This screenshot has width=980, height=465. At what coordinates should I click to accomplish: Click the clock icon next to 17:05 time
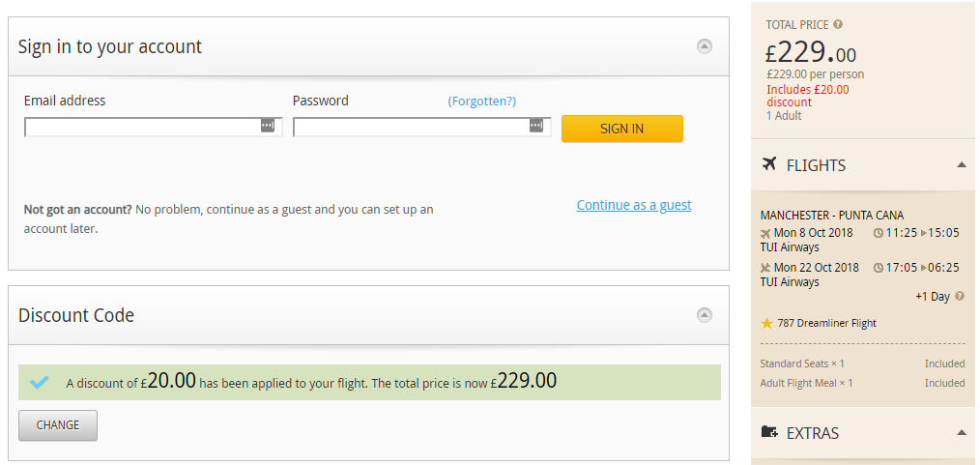pos(879,268)
